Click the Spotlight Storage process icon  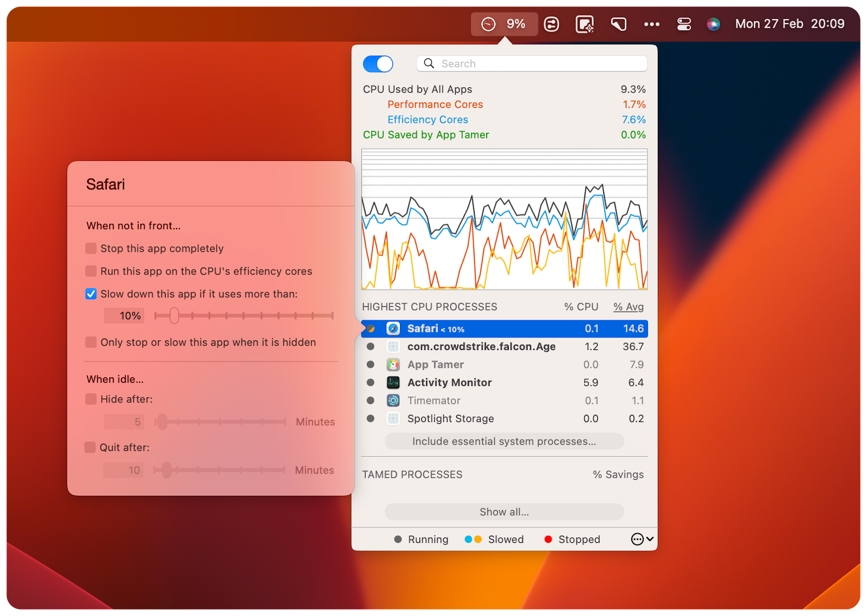pyautogui.click(x=393, y=418)
